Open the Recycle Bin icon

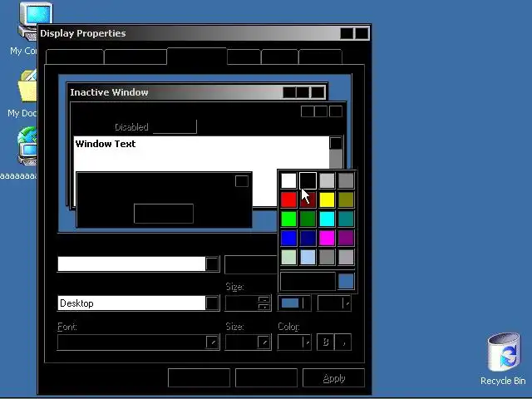(x=504, y=352)
